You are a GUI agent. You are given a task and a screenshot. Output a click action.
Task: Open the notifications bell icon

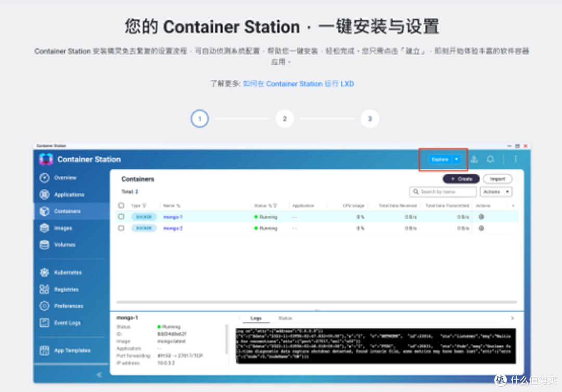click(x=490, y=159)
